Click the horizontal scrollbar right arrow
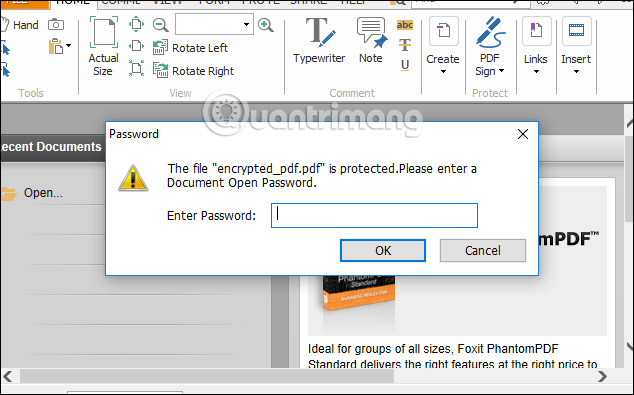The width and height of the screenshot is (634, 395). (602, 376)
